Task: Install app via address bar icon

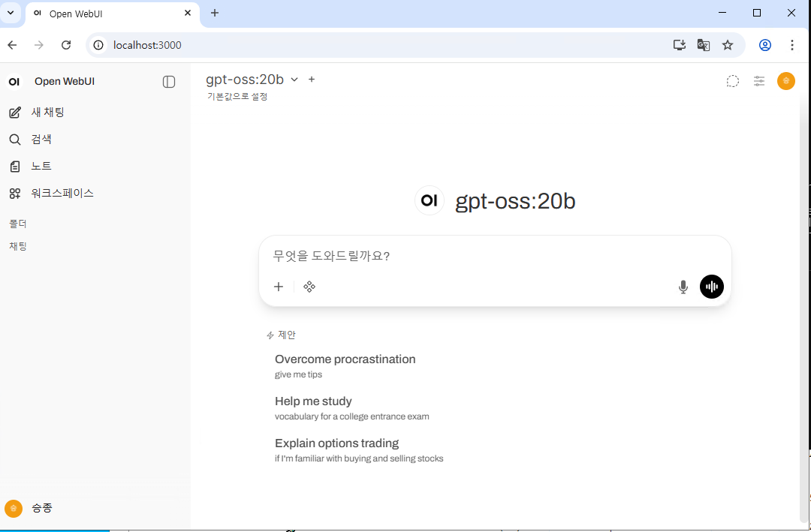Action: [x=679, y=45]
